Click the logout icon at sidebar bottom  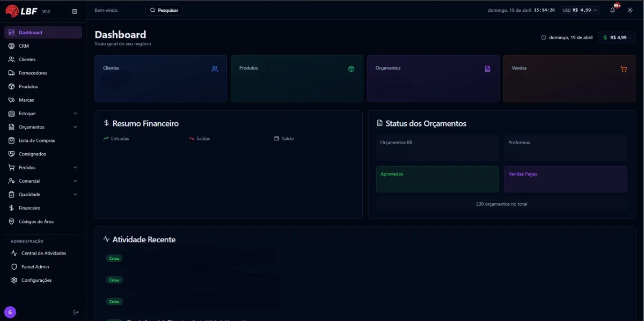tap(76, 312)
